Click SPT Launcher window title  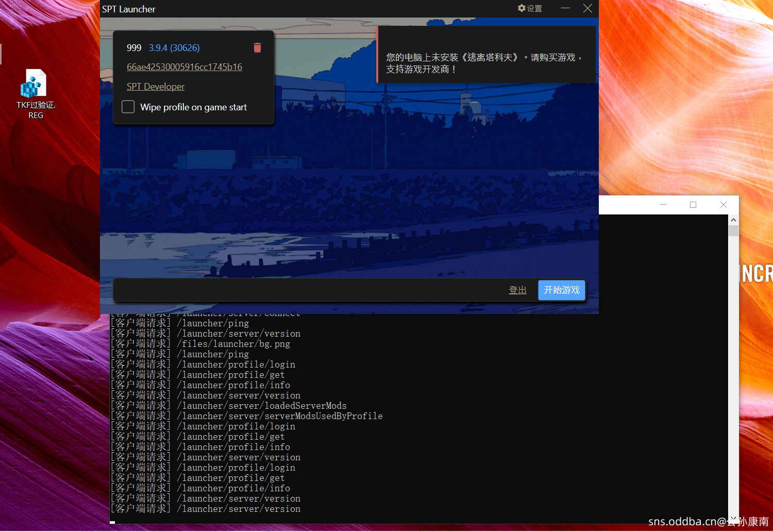click(129, 9)
